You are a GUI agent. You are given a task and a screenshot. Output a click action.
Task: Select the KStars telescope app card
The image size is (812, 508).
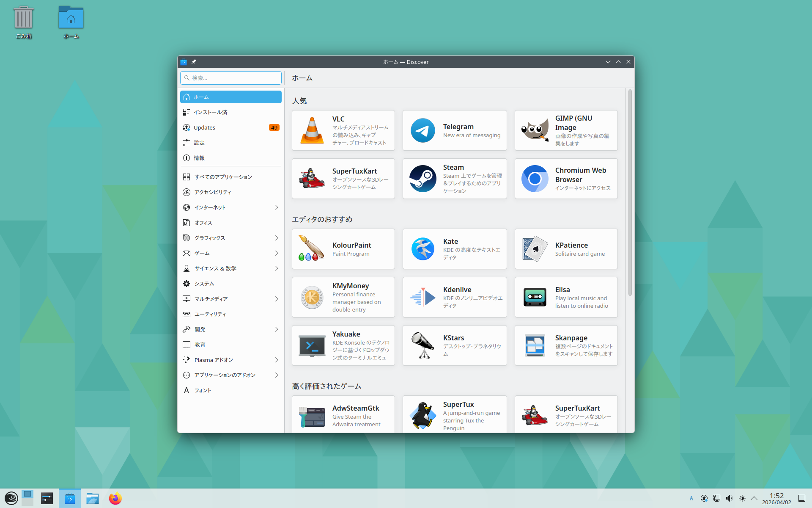click(x=454, y=345)
